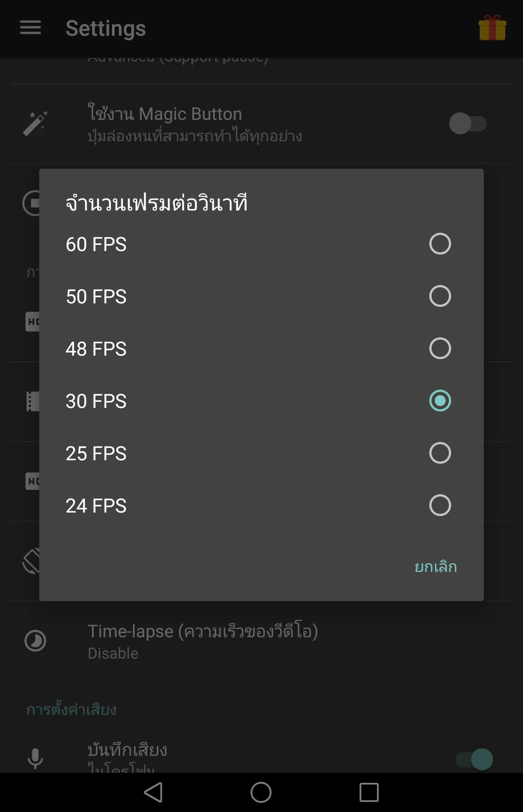The image size is (523, 812).
Task: Open Android recent apps square
Action: pos(369,792)
